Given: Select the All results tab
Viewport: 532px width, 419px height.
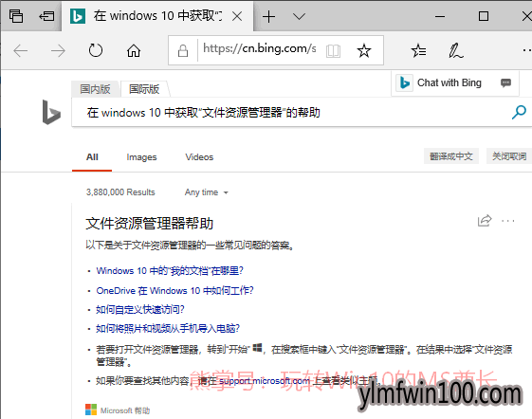Looking at the screenshot, I should pyautogui.click(x=92, y=157).
